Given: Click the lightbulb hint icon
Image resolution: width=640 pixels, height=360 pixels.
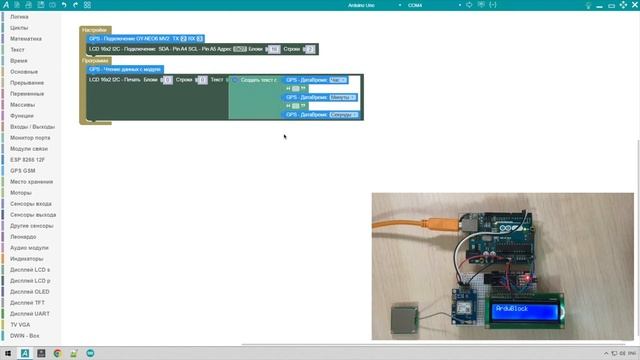Looking at the screenshot, I should click(588, 5).
